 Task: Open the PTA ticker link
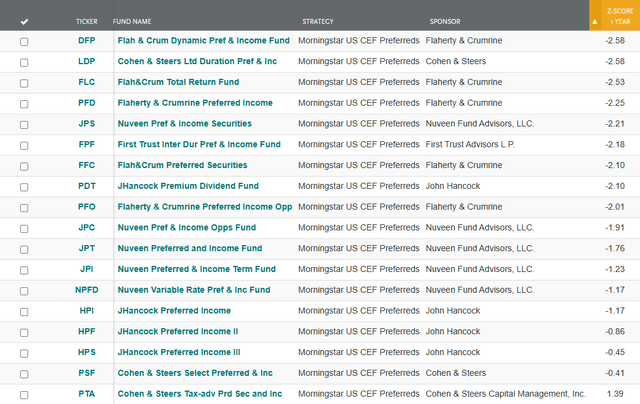click(x=87, y=394)
